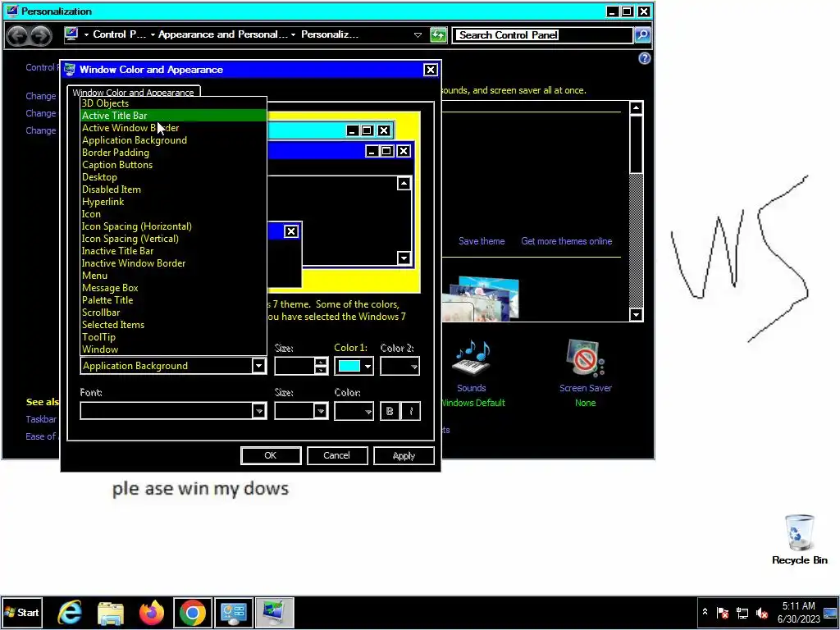Choose Disabled Item entry

click(173, 189)
